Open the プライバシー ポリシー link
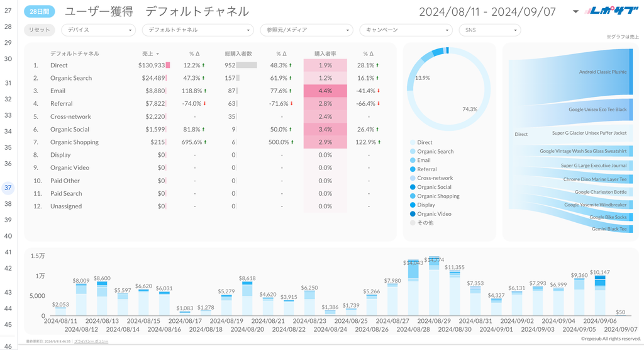 click(x=91, y=341)
